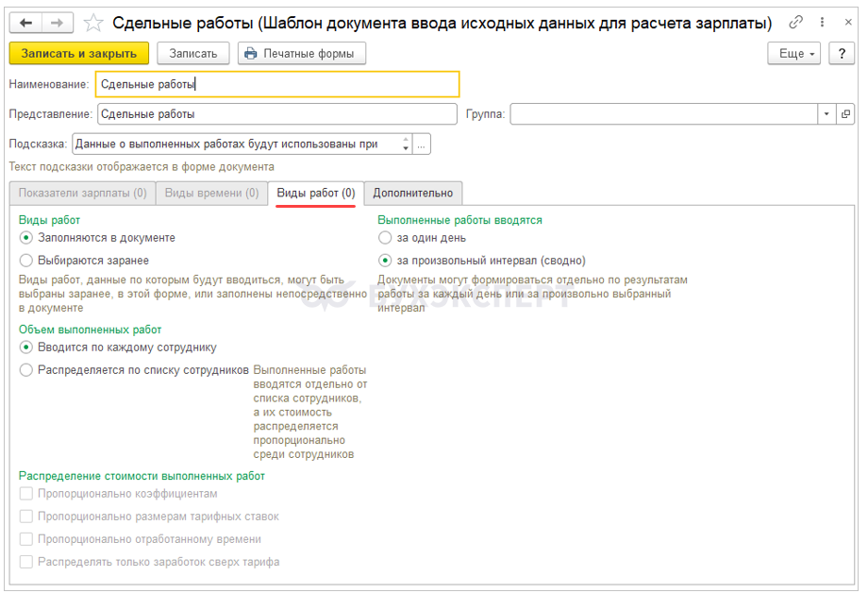Switch to the Показатели зарплаты (0) tab
Image resolution: width=868 pixels, height=593 pixels.
(x=82, y=193)
